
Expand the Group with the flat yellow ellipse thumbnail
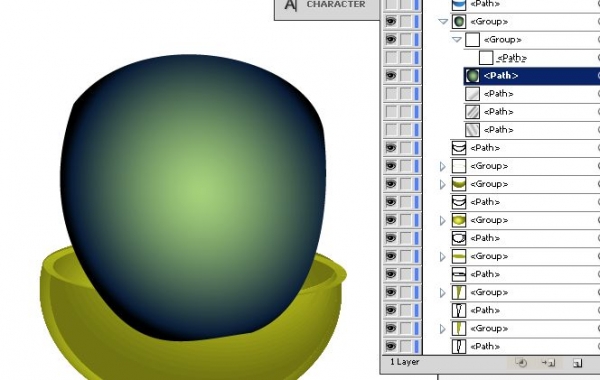click(x=443, y=256)
